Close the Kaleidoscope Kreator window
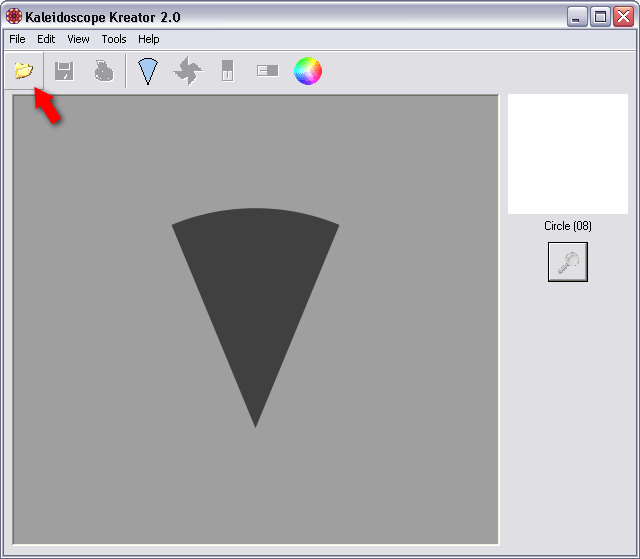The image size is (640, 559). (624, 17)
